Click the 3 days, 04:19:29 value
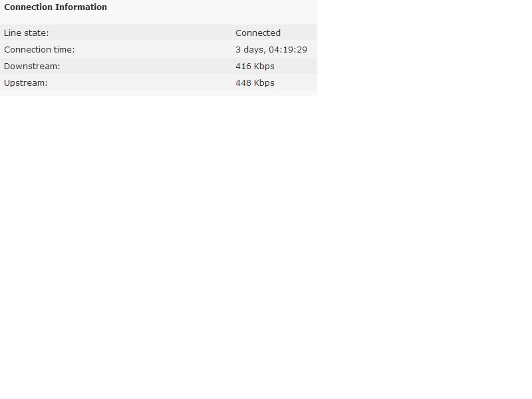The width and height of the screenshot is (532, 399). pos(271,49)
